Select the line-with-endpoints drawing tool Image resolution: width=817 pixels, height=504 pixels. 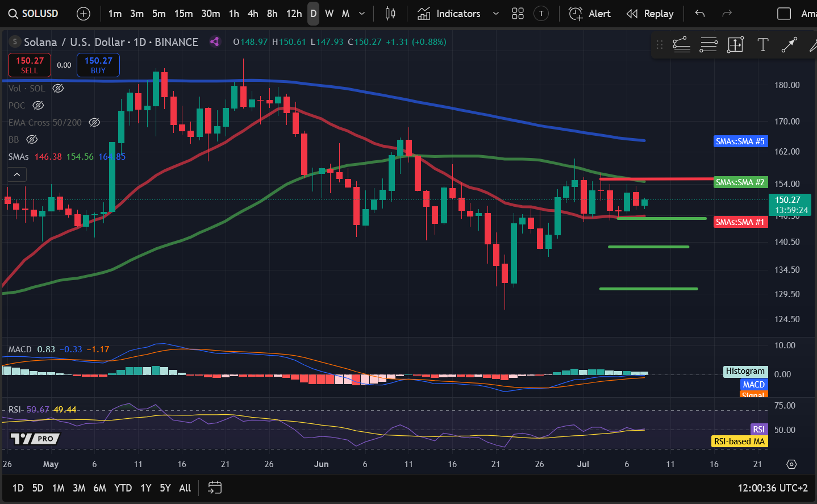coord(789,44)
